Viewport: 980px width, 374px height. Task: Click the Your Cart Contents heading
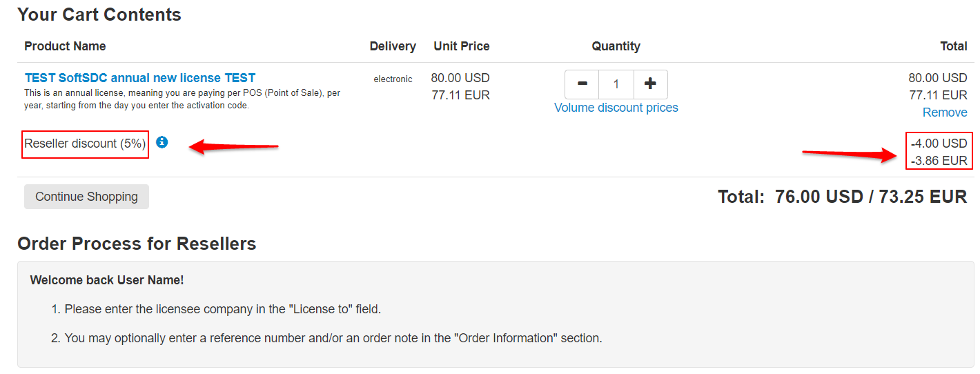99,14
